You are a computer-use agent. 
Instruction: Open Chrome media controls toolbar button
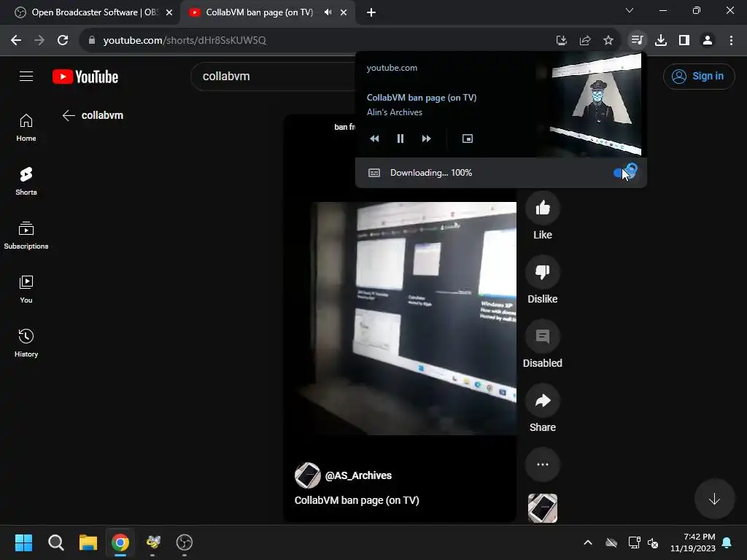(637, 40)
